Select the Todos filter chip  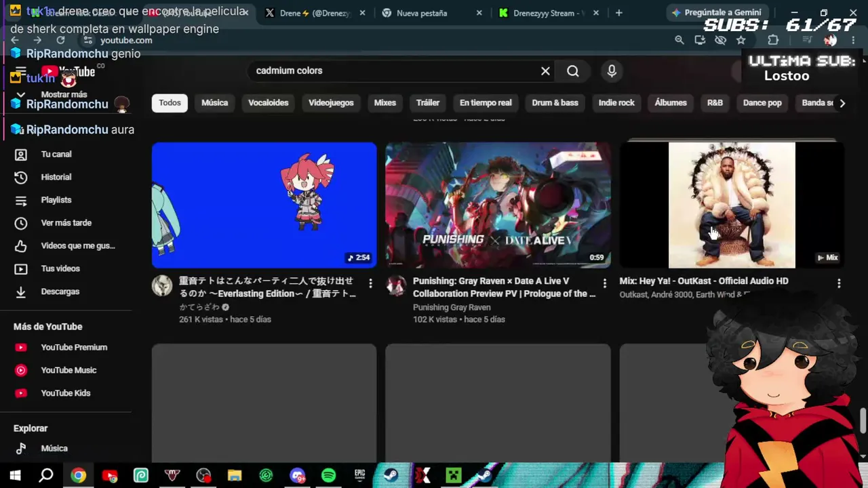tap(170, 103)
